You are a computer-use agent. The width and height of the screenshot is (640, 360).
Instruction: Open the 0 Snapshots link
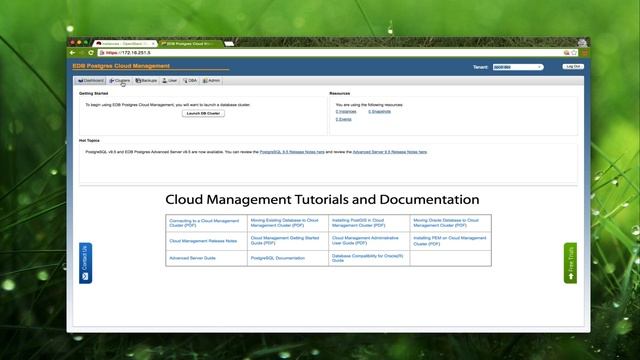coord(380,111)
